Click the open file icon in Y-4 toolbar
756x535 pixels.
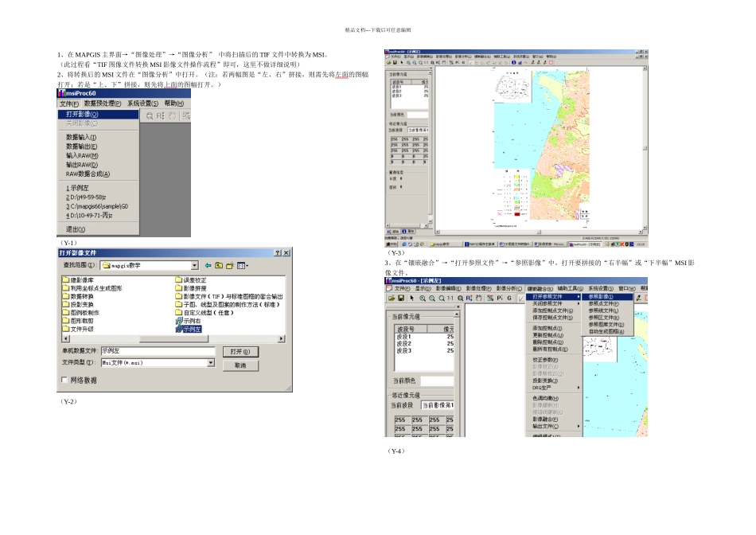pyautogui.click(x=391, y=299)
